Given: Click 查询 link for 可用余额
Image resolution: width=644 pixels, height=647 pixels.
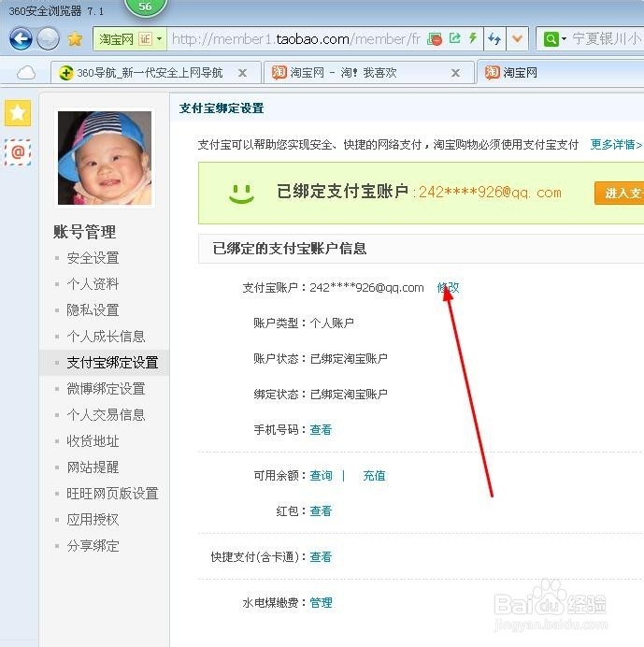Looking at the screenshot, I should pos(321,475).
